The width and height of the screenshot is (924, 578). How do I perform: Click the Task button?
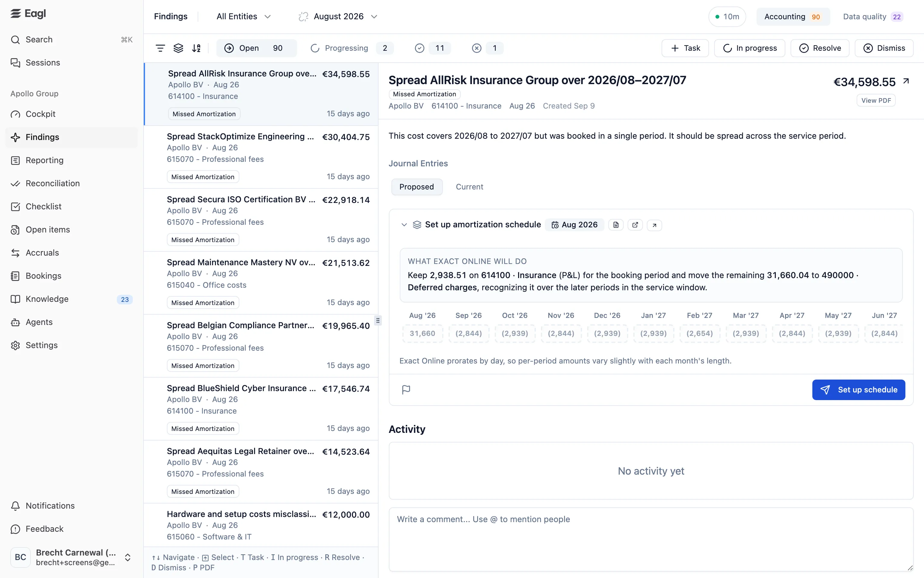point(685,48)
